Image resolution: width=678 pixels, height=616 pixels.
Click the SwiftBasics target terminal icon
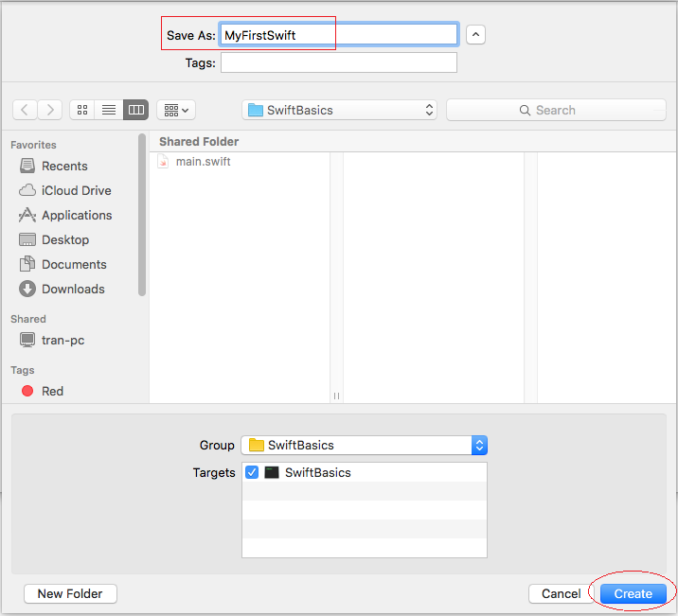click(272, 472)
